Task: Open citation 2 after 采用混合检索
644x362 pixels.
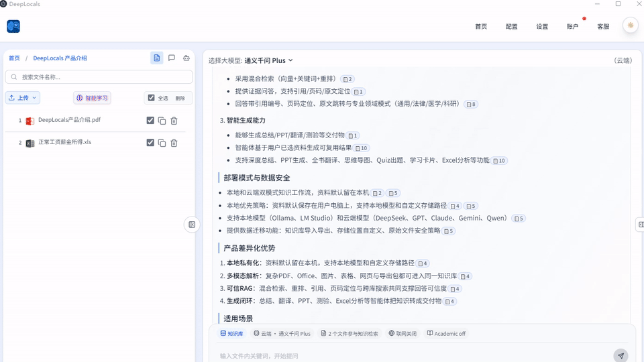Action: 347,79
